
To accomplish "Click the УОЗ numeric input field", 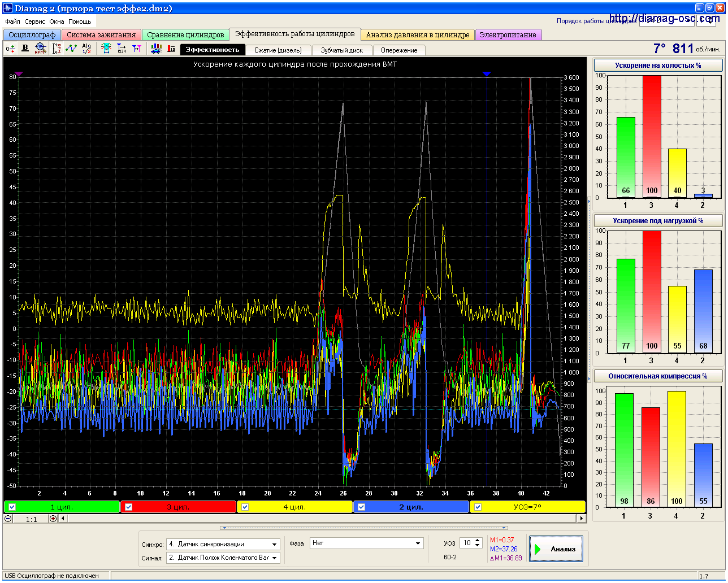I will click(x=467, y=543).
